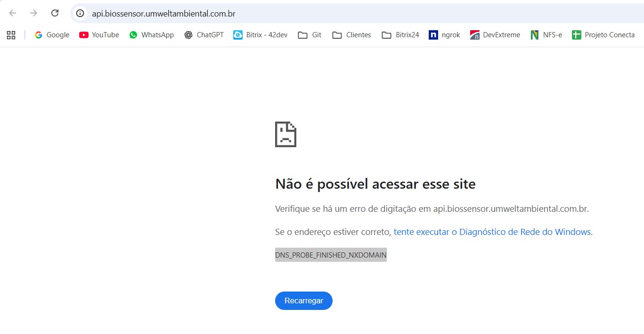This screenshot has width=644, height=334.
Task: Reload the page using toolbar icon
Action: (x=55, y=13)
